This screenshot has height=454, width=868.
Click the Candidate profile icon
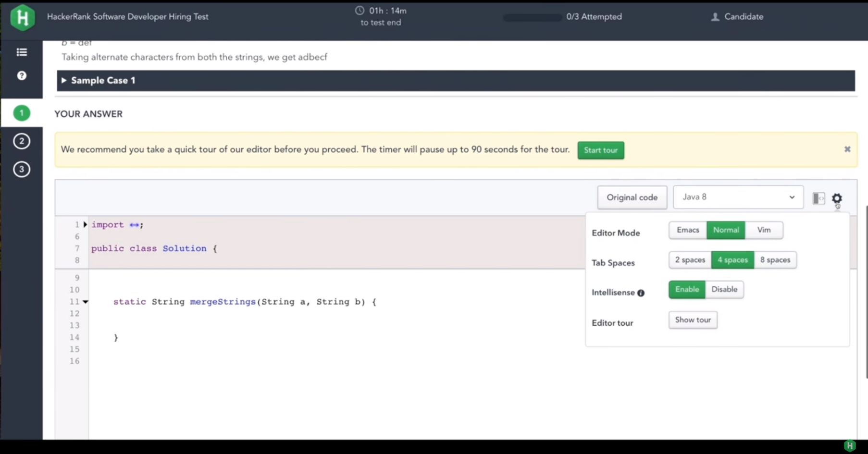point(715,16)
